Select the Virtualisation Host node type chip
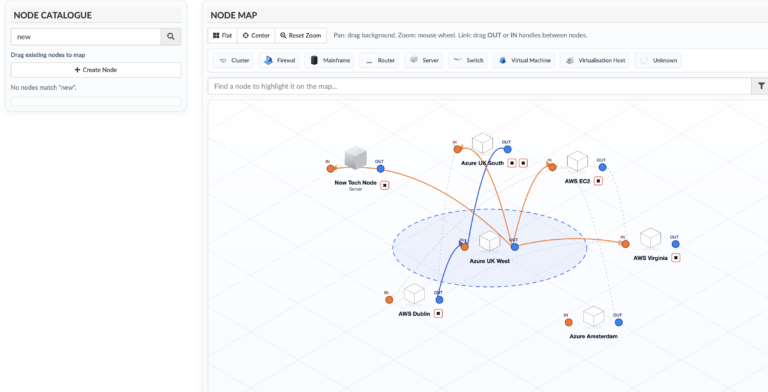Viewport: 768px width, 392px height. pos(595,60)
